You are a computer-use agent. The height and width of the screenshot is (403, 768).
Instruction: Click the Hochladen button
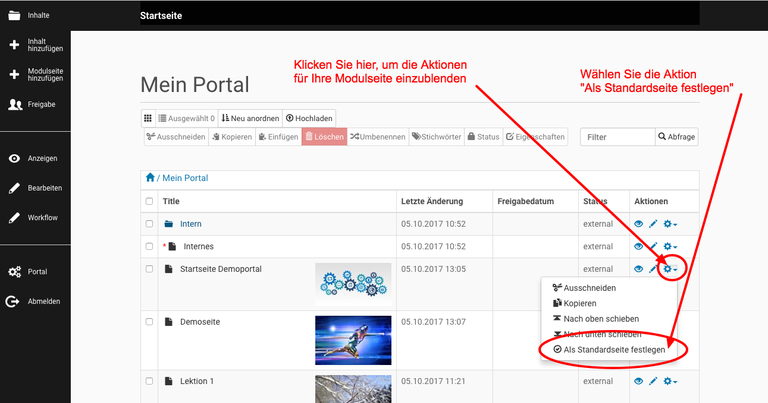(x=309, y=118)
